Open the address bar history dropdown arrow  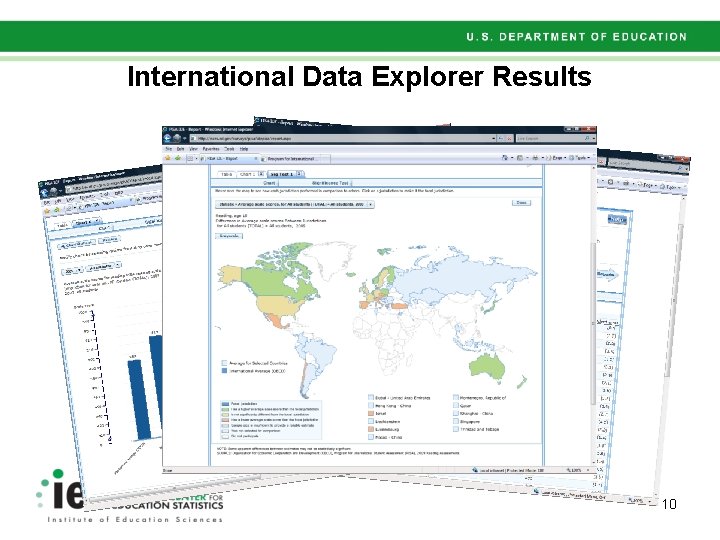tap(495, 138)
